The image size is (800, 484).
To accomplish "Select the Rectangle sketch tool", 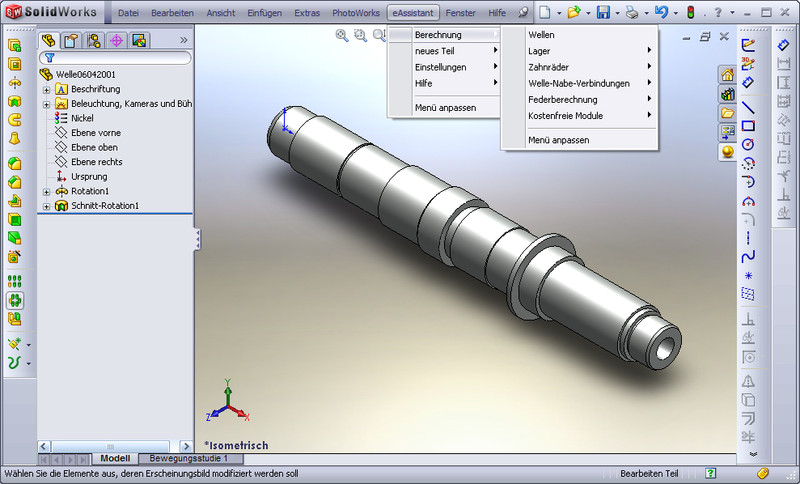I will pos(748,125).
